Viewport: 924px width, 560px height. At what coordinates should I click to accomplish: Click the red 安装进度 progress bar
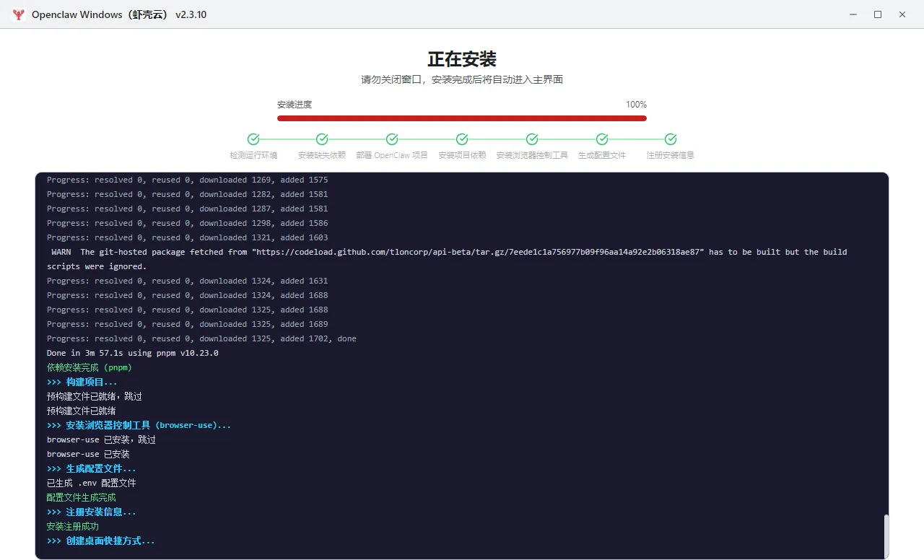(x=462, y=118)
